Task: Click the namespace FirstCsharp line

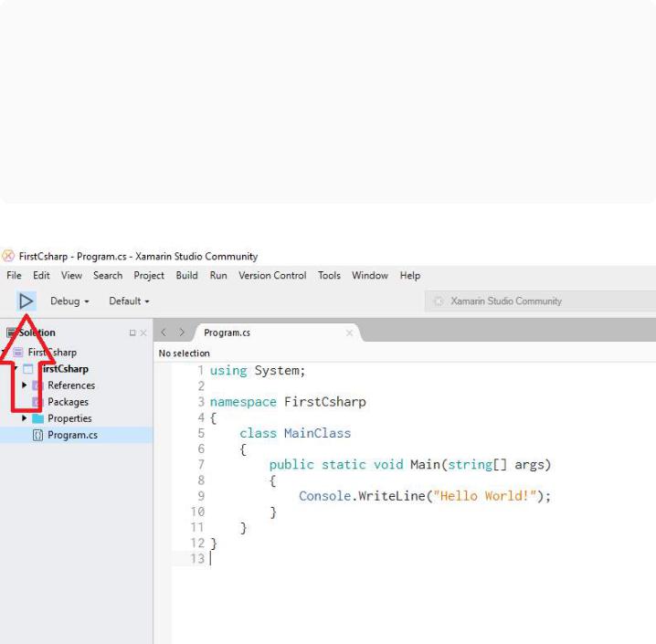Action: tap(288, 402)
